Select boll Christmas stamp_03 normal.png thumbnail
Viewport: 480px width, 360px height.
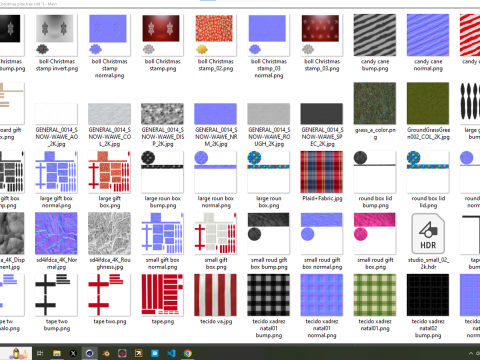268,35
